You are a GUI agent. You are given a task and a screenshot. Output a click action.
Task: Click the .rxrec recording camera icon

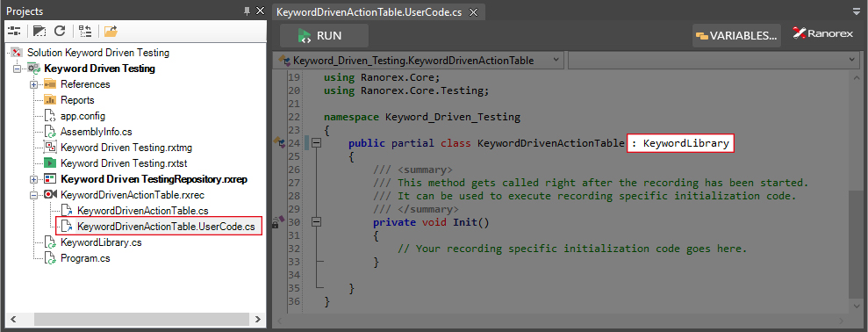[x=51, y=194]
